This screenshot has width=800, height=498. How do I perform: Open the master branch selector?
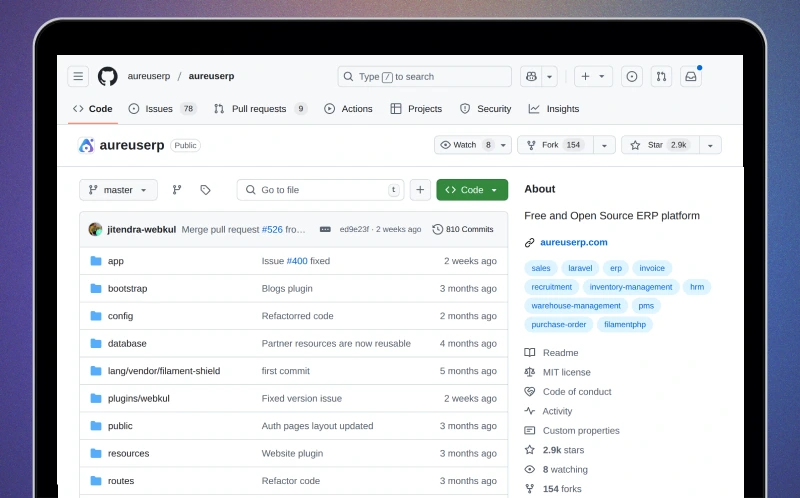(x=118, y=190)
